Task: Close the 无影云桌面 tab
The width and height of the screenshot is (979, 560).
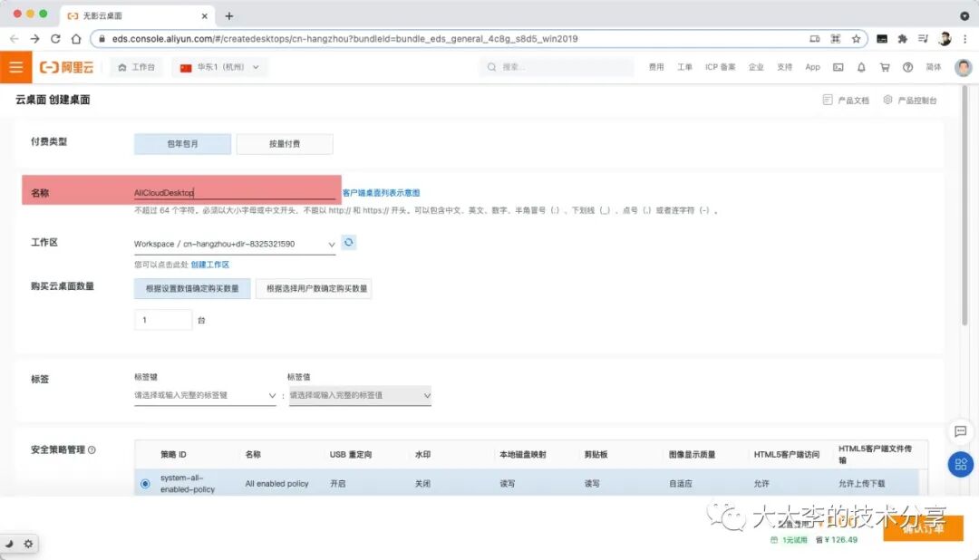Action: click(204, 16)
